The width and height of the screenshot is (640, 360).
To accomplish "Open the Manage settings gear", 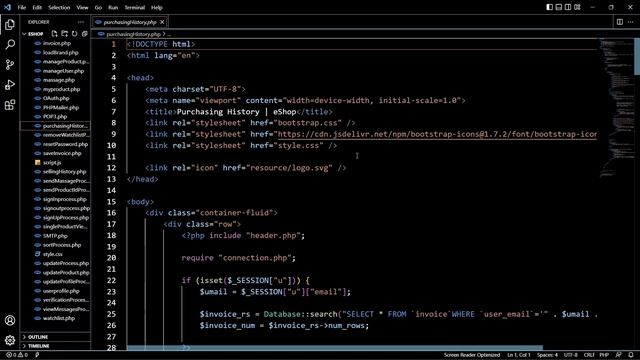I will tap(10, 340).
